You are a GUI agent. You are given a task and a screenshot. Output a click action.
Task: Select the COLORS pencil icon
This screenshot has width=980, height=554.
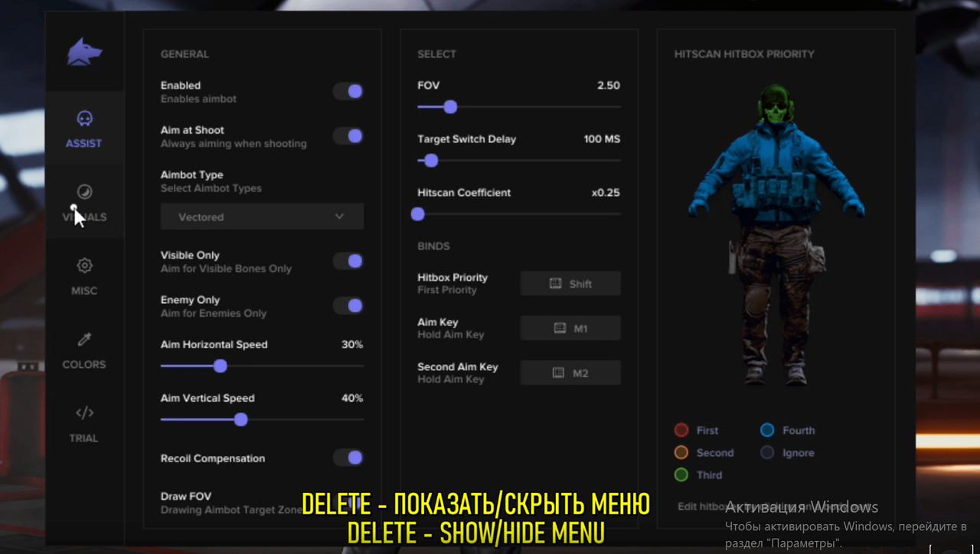84,339
